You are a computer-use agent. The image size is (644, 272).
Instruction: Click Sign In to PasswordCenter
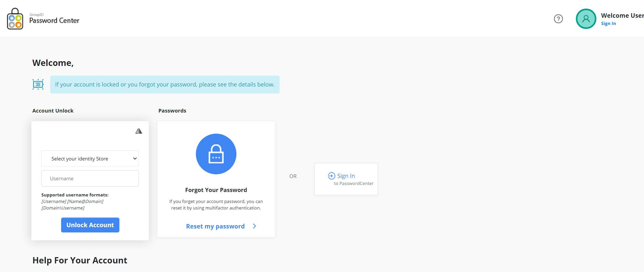(x=346, y=176)
